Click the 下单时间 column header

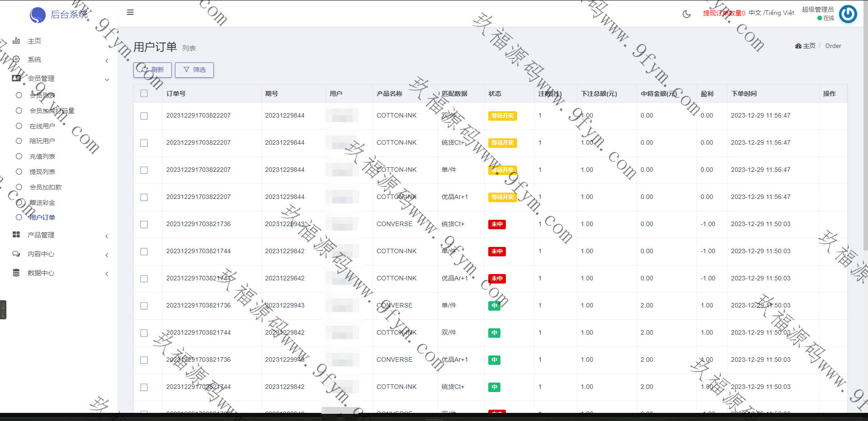(x=744, y=94)
